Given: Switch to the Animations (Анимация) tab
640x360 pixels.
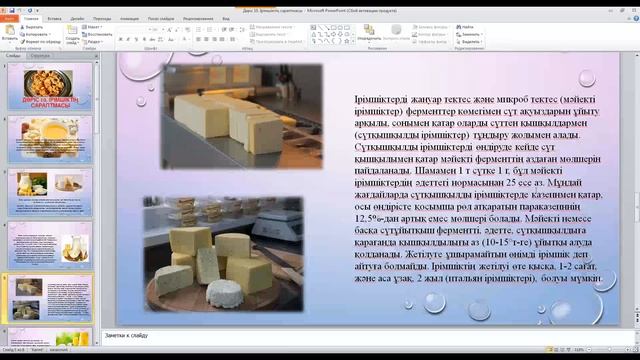Looking at the screenshot, I should tap(129, 19).
